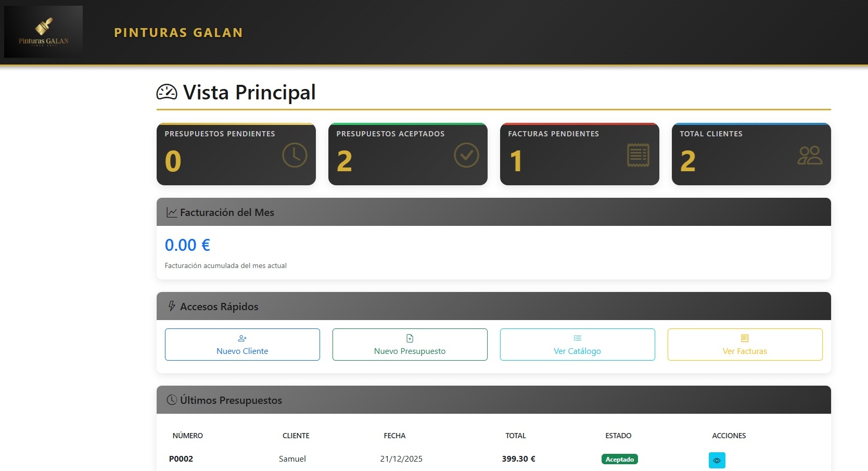The image size is (868, 471).
Task: Click the 0.00 € monthly billing amount
Action: tap(187, 245)
